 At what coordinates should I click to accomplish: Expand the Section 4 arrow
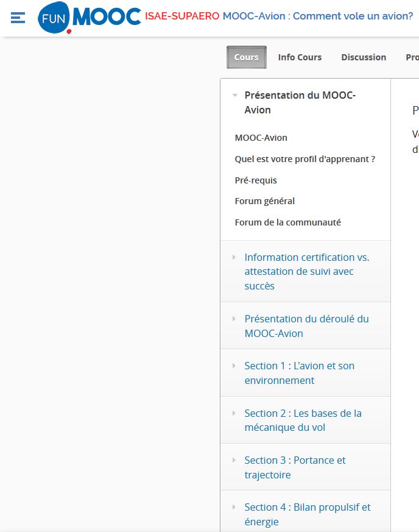(234, 507)
